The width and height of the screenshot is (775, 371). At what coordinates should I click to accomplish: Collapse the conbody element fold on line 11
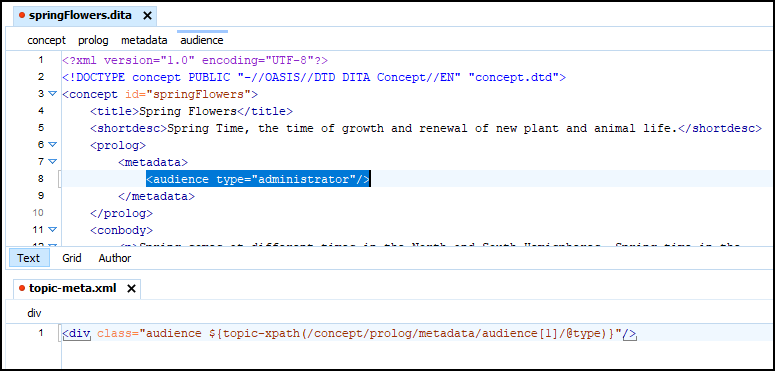tap(53, 230)
